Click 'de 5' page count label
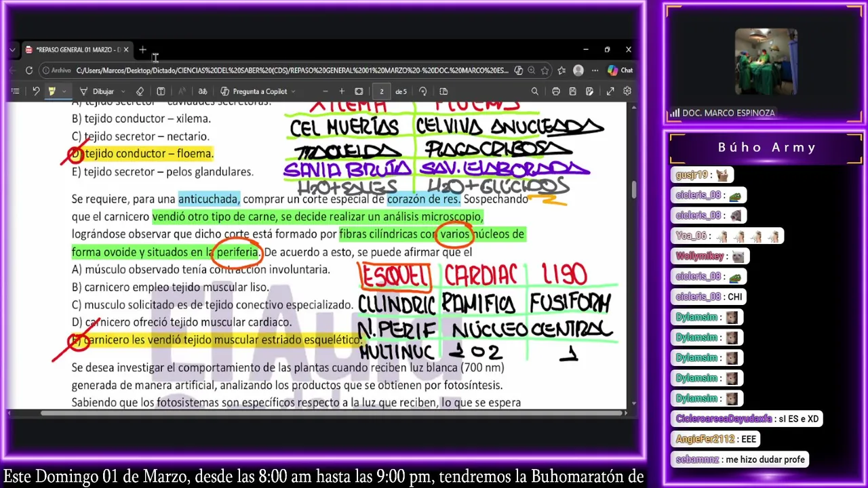This screenshot has width=868, height=488. tap(401, 91)
